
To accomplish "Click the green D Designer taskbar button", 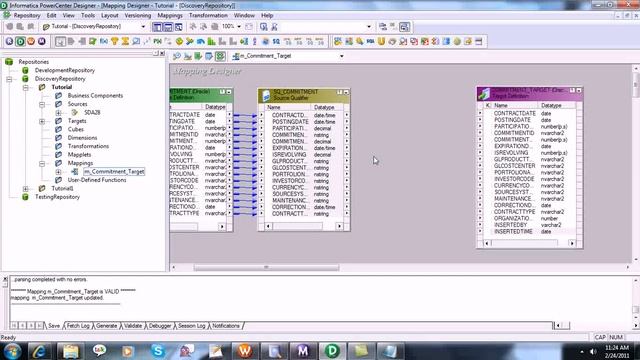I will point(332,351).
